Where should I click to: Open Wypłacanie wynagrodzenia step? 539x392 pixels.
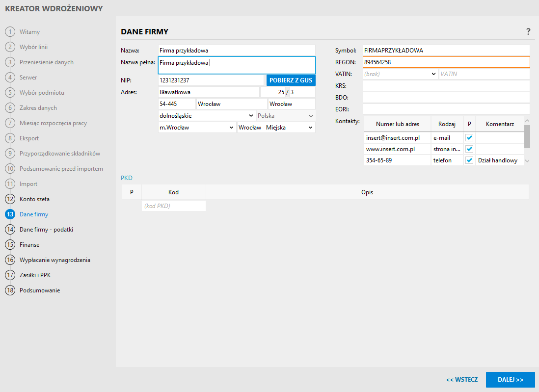click(54, 260)
